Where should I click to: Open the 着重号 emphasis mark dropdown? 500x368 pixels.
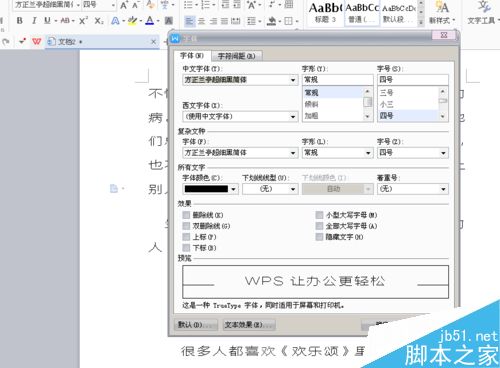point(413,189)
